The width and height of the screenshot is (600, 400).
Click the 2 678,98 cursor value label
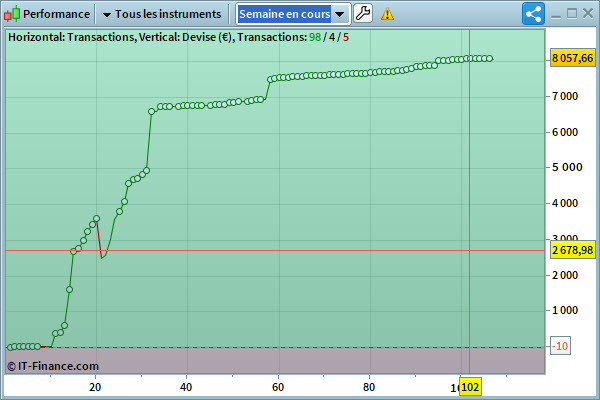[572, 250]
